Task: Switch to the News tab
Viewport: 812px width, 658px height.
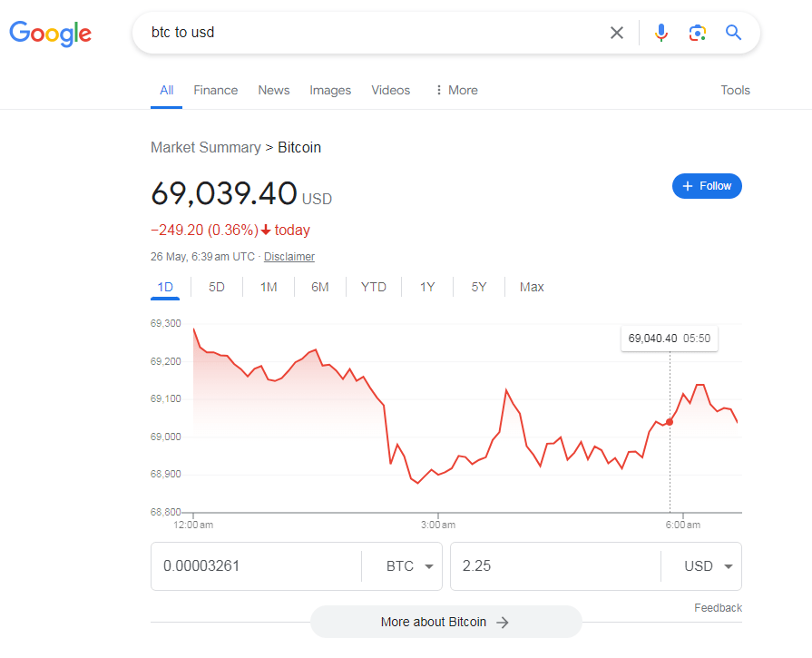Action: [273, 90]
